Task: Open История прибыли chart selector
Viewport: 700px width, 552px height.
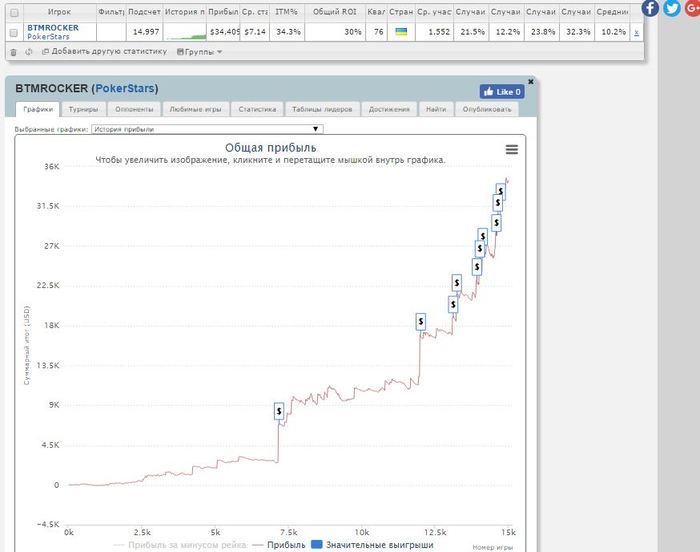Action: [x=207, y=129]
